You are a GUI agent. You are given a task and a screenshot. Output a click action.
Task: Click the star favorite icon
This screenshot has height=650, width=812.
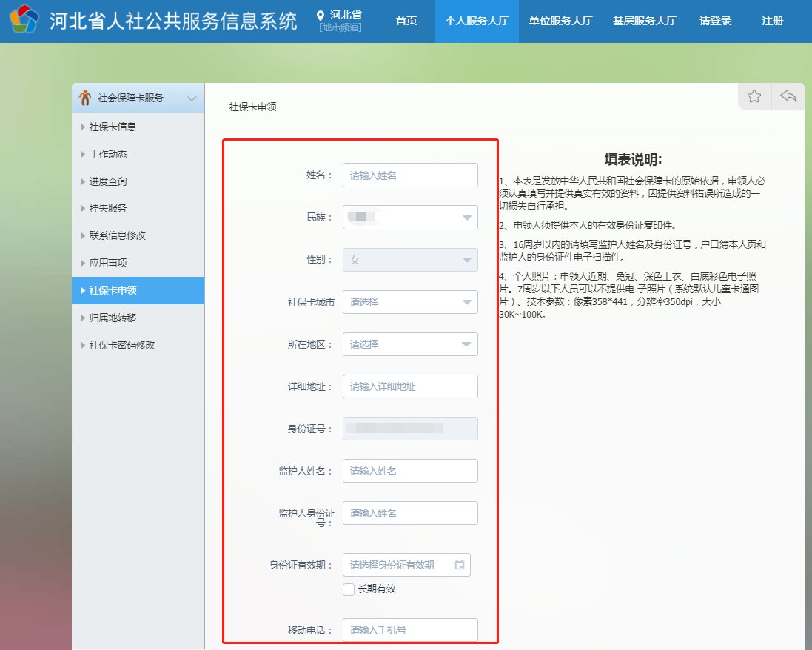tap(754, 96)
